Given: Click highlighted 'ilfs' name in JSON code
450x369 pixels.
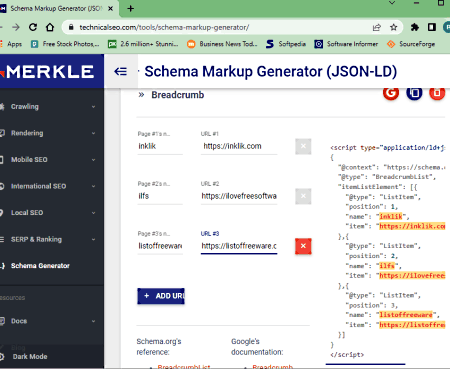Looking at the screenshot, I should [x=387, y=266].
